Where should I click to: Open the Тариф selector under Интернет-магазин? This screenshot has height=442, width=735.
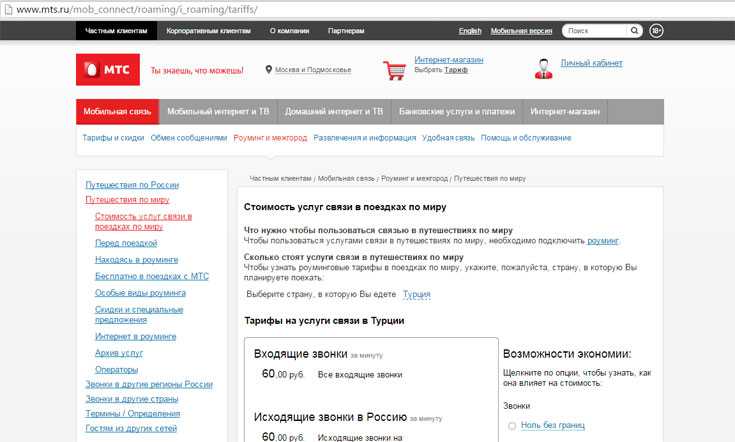pyautogui.click(x=456, y=70)
